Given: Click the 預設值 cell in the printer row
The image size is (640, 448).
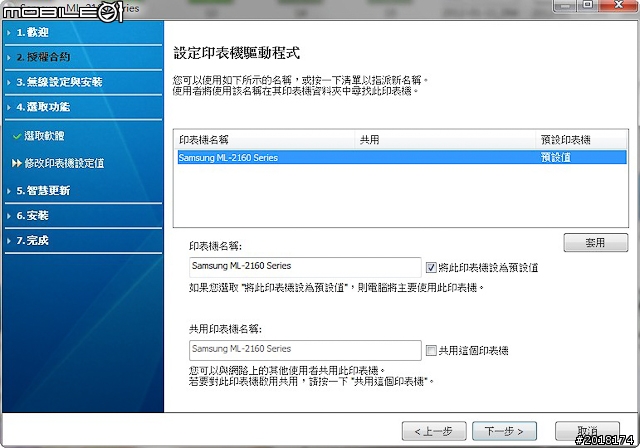Looking at the screenshot, I should [x=556, y=157].
